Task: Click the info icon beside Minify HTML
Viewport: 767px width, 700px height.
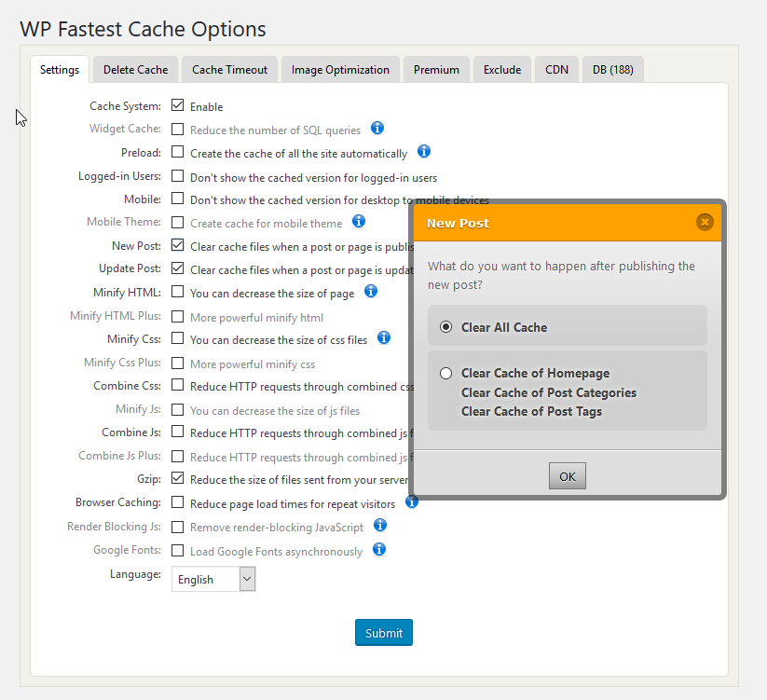Action: pos(371,292)
